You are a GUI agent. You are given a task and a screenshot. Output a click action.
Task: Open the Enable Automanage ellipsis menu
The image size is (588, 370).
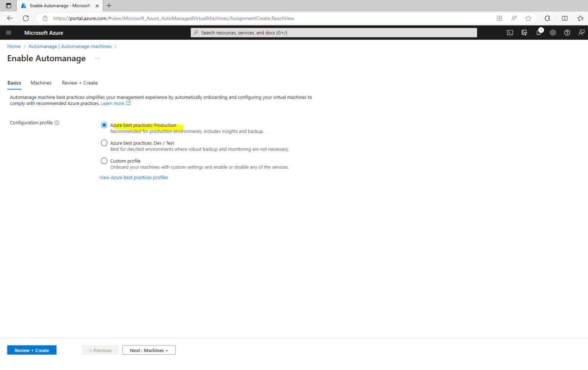pyautogui.click(x=97, y=58)
